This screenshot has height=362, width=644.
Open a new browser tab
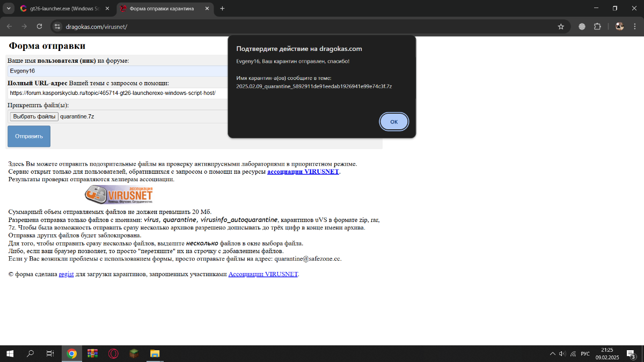[x=222, y=9]
